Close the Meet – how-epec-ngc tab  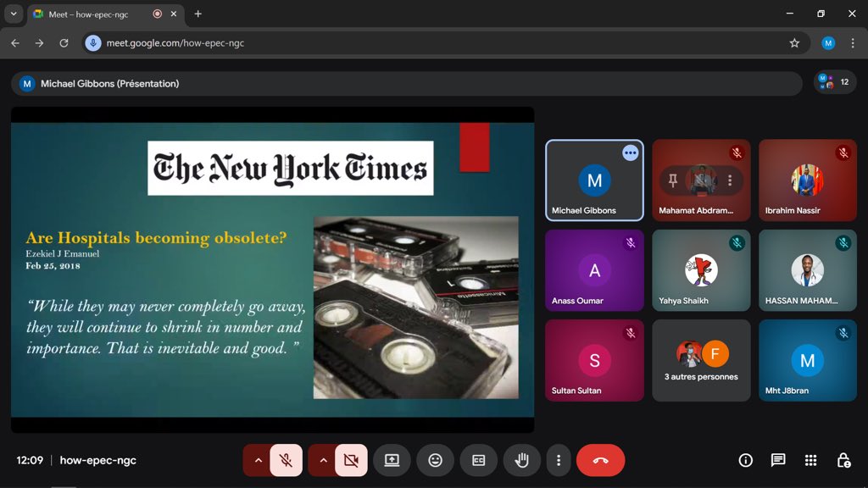click(174, 14)
